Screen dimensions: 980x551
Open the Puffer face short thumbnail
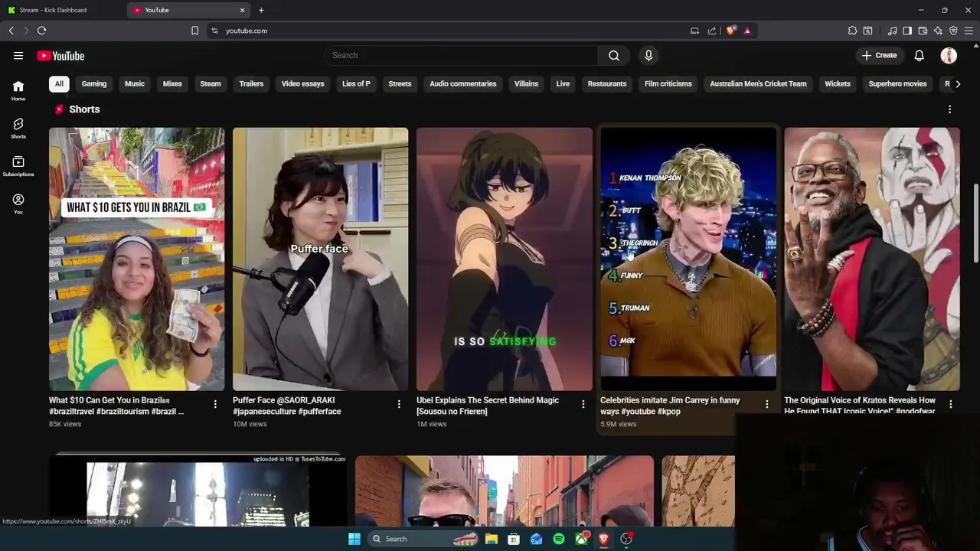320,259
